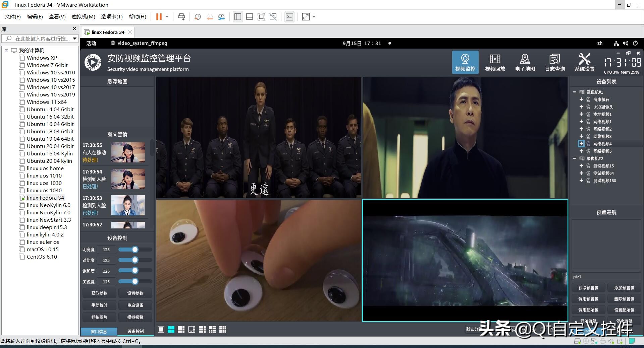The height and width of the screenshot is (348, 644).
Task: Collapse the 录像机#1 recorder node
Action: pos(575,92)
